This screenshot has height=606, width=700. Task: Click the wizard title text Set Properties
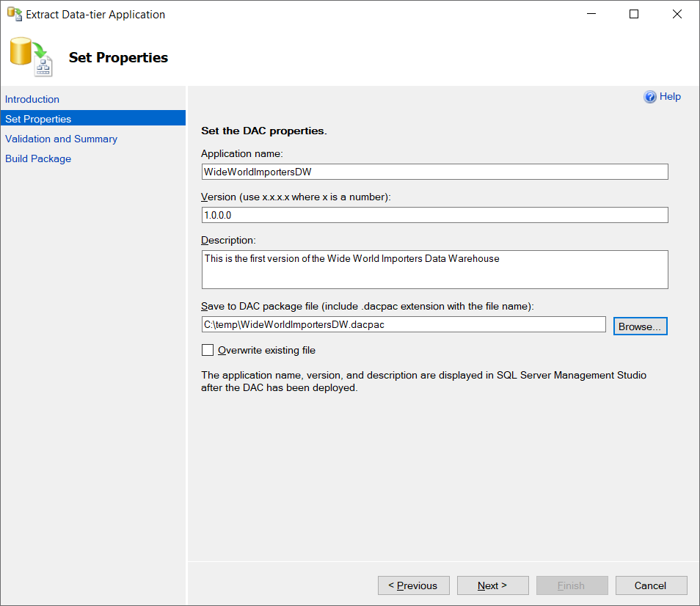click(x=118, y=57)
